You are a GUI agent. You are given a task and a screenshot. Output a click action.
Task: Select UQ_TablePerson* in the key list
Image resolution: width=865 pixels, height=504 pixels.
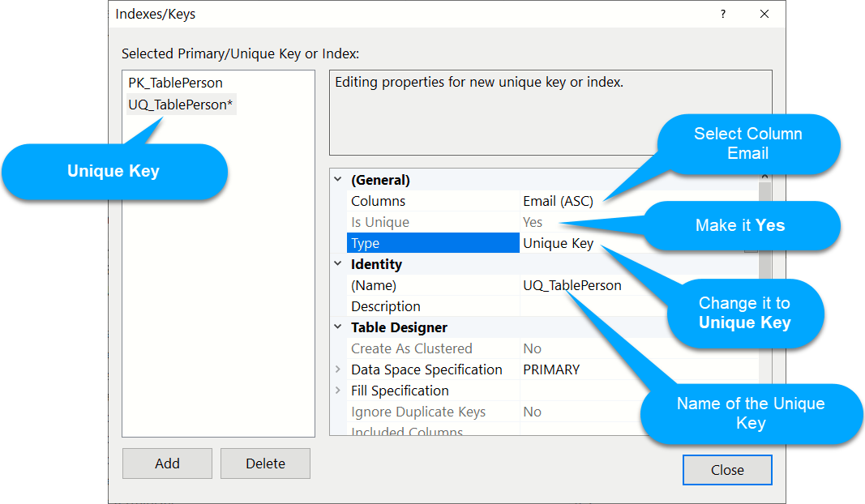coord(181,105)
